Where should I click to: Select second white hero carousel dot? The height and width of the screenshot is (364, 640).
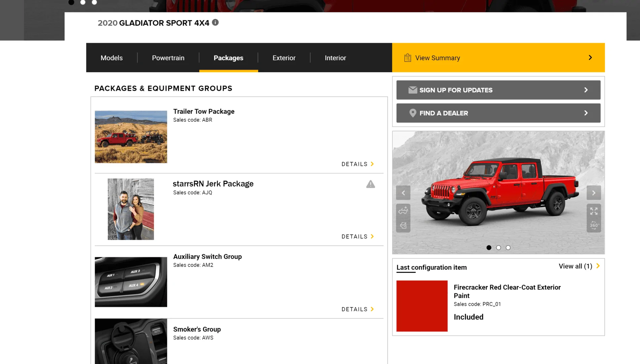pos(83,2)
